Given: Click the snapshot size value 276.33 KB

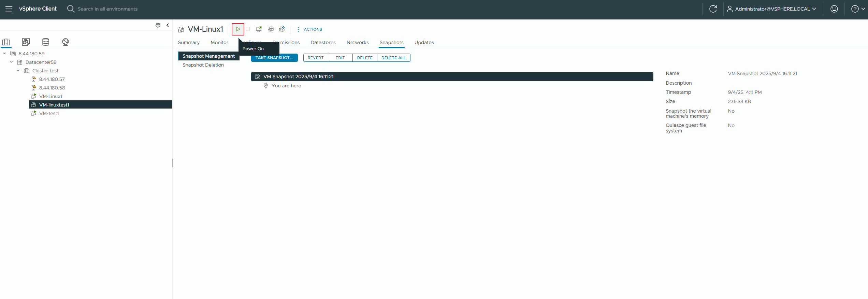Looking at the screenshot, I should (739, 101).
